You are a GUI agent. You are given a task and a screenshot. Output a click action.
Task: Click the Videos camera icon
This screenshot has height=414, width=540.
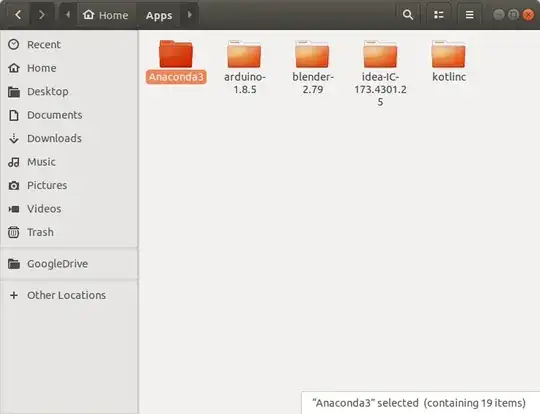[x=14, y=209]
